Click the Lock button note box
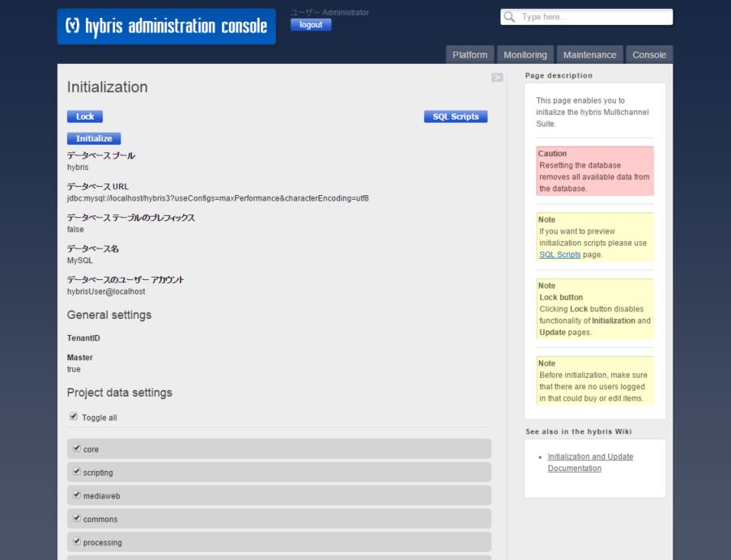731x560 pixels. (595, 309)
